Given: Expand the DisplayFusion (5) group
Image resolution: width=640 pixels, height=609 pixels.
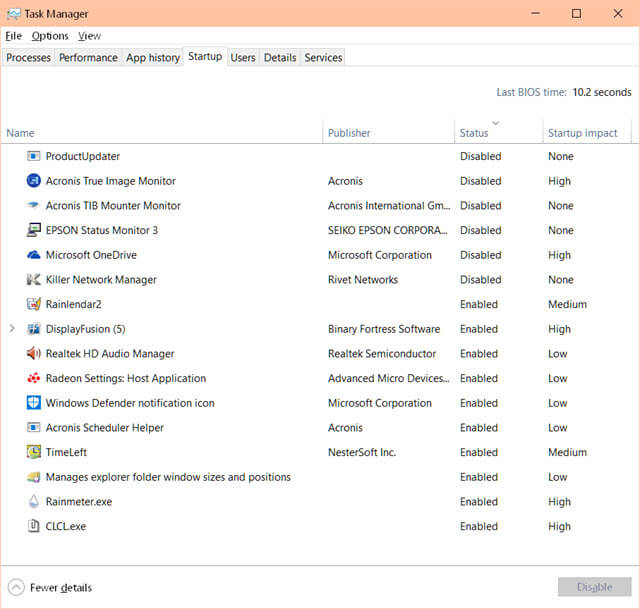Looking at the screenshot, I should (12, 329).
